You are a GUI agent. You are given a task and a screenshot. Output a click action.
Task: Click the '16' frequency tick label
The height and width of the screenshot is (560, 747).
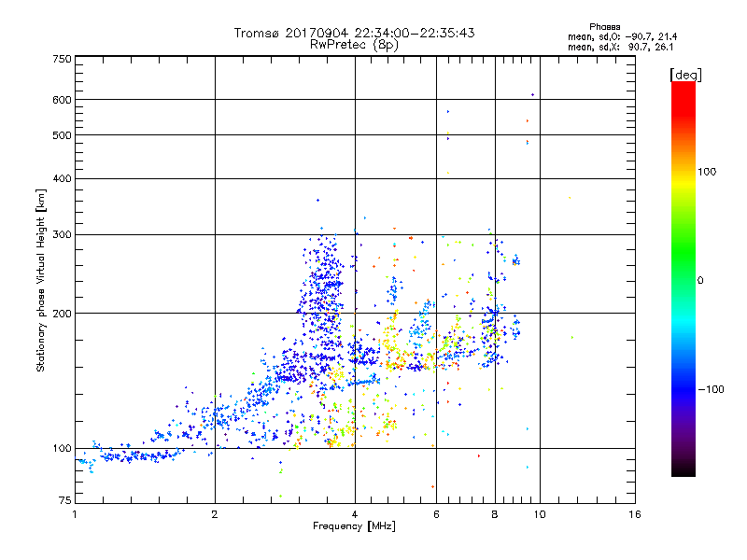tap(635, 514)
